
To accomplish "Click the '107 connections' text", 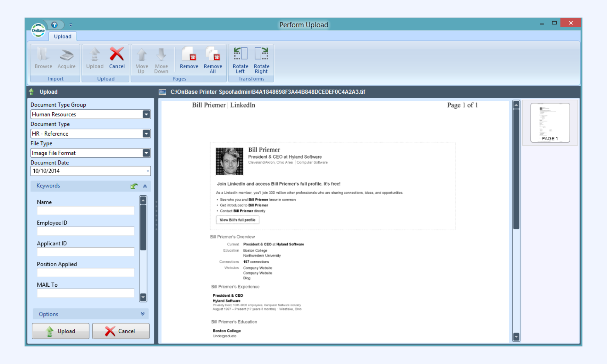I will [256, 261].
